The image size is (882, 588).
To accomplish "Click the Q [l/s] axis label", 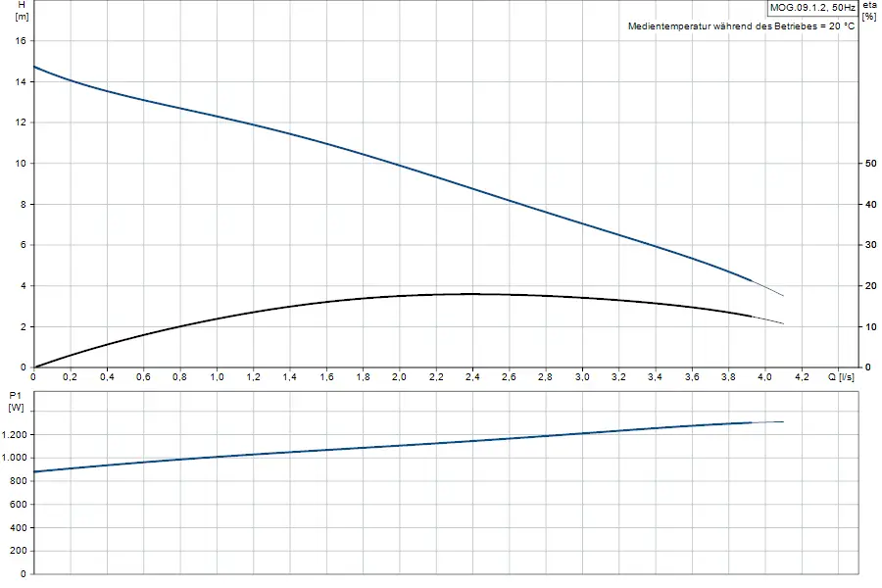I will click(841, 377).
